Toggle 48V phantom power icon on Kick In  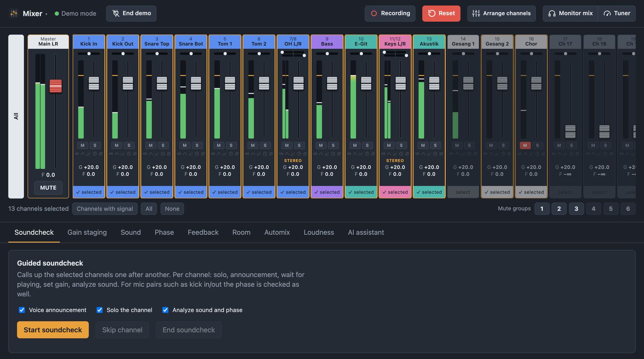pyautogui.click(x=77, y=154)
